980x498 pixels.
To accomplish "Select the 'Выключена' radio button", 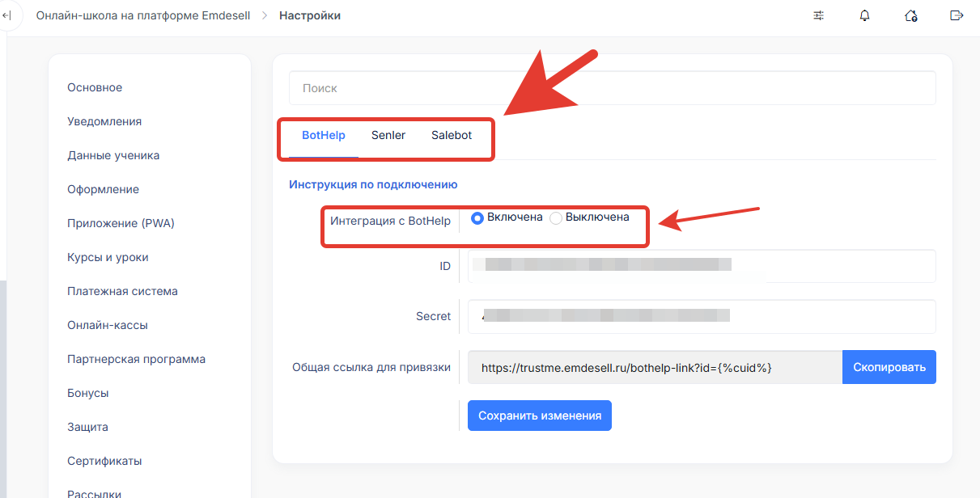I will 556,217.
